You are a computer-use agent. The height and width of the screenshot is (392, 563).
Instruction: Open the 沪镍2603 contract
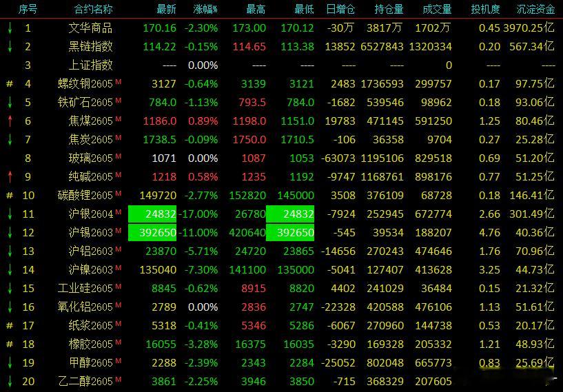click(x=91, y=270)
